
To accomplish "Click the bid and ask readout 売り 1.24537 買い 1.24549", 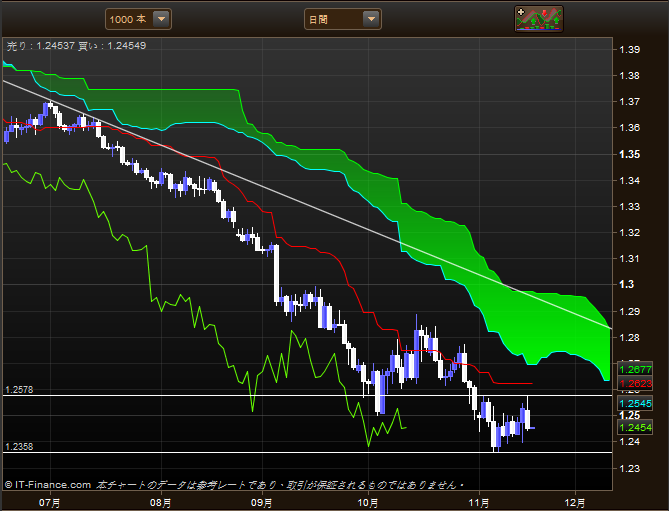I will [x=76, y=46].
